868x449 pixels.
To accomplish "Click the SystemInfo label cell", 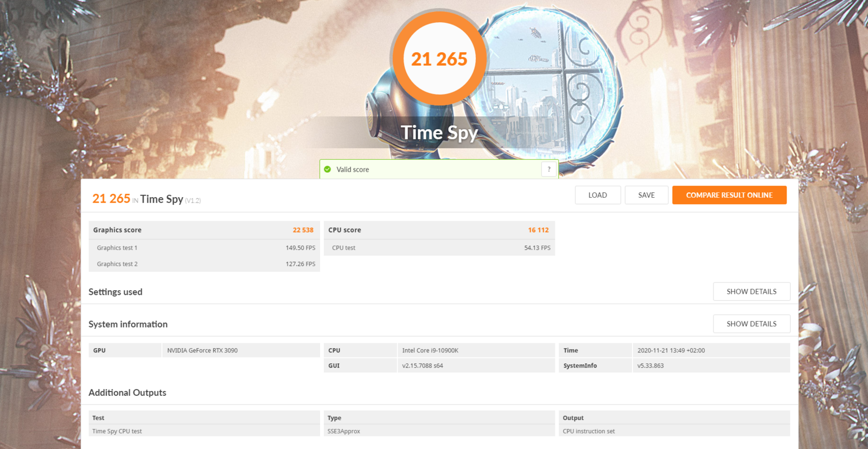I will (595, 365).
